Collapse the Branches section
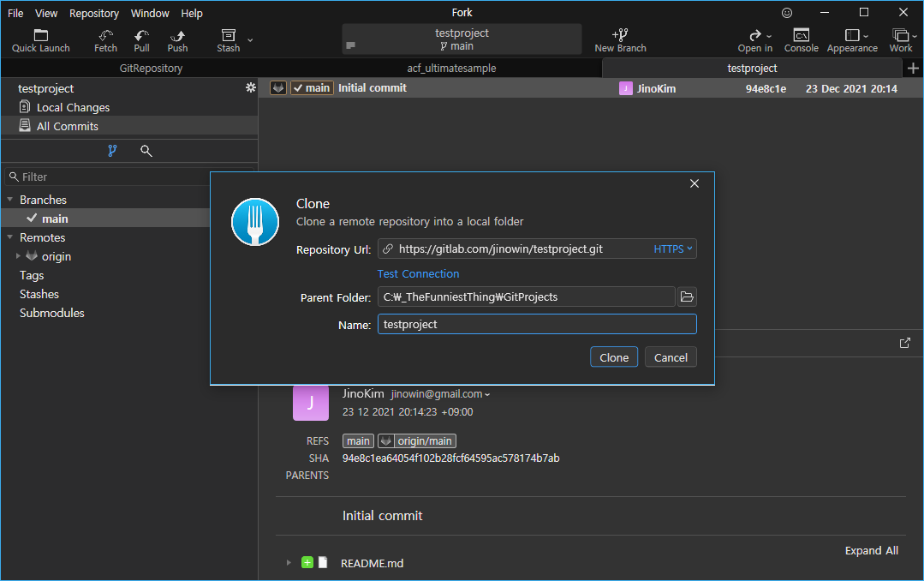Viewport: 924px width, 581px height. [x=10, y=200]
